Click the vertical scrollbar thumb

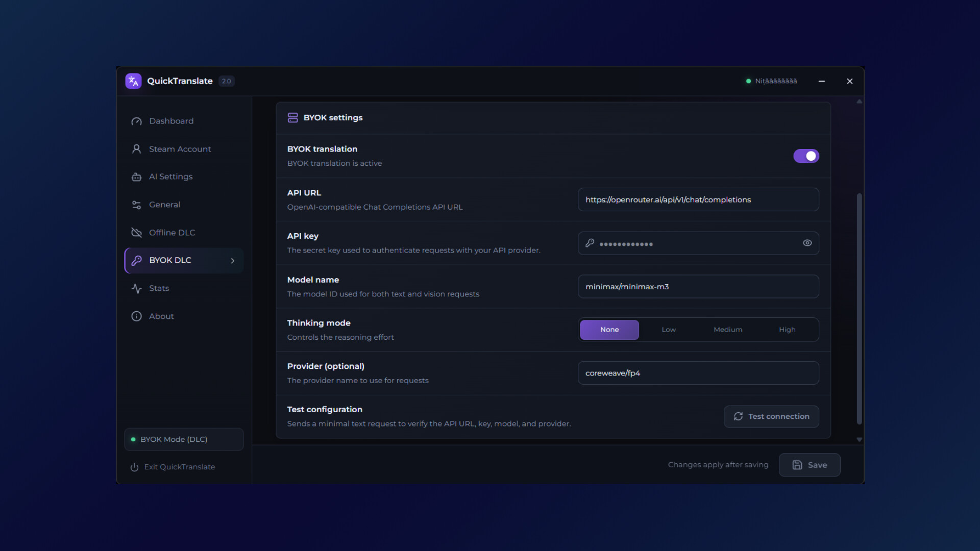[859, 309]
